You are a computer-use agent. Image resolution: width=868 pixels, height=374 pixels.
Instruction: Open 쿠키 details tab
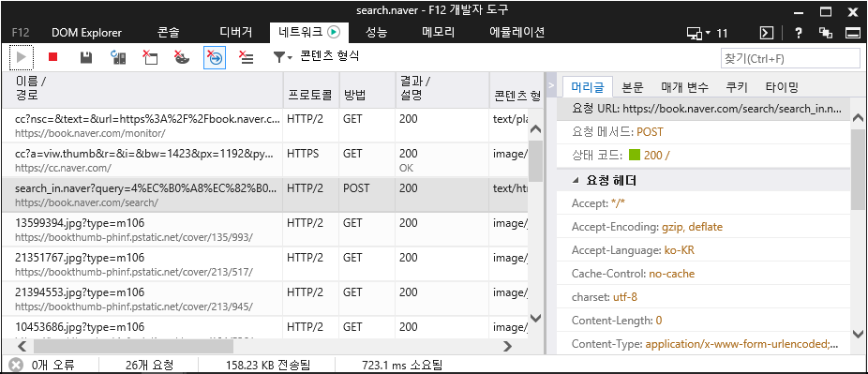pos(737,87)
